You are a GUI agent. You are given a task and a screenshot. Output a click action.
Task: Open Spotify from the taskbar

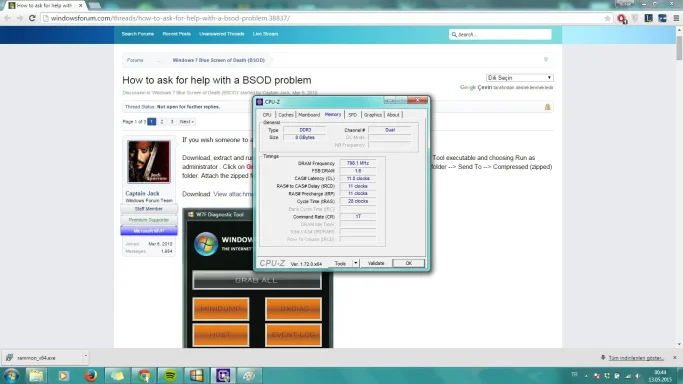point(170,375)
